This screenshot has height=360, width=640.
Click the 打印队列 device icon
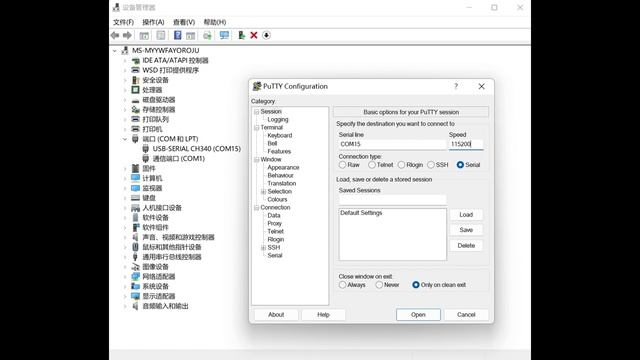(x=136, y=119)
